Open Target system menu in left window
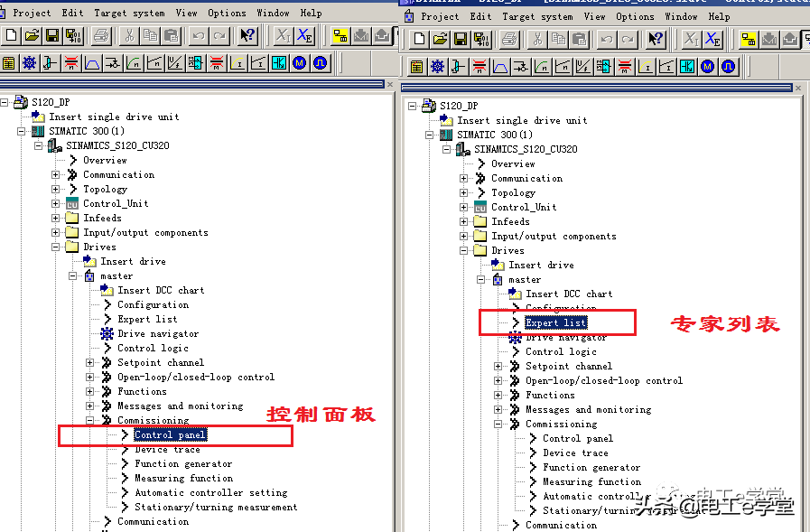This screenshot has width=810, height=532. [129, 13]
